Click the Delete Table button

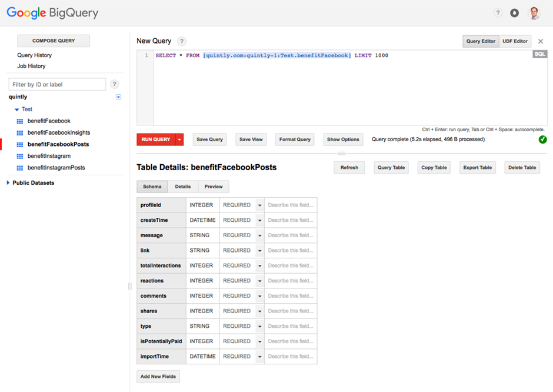pos(522,168)
